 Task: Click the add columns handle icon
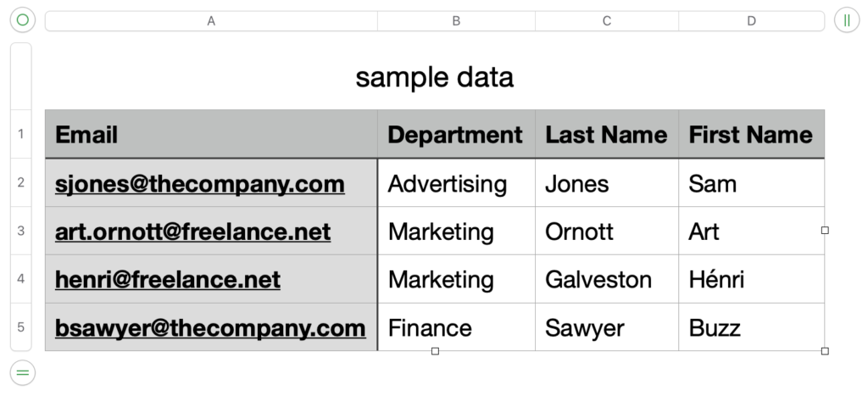(x=847, y=20)
